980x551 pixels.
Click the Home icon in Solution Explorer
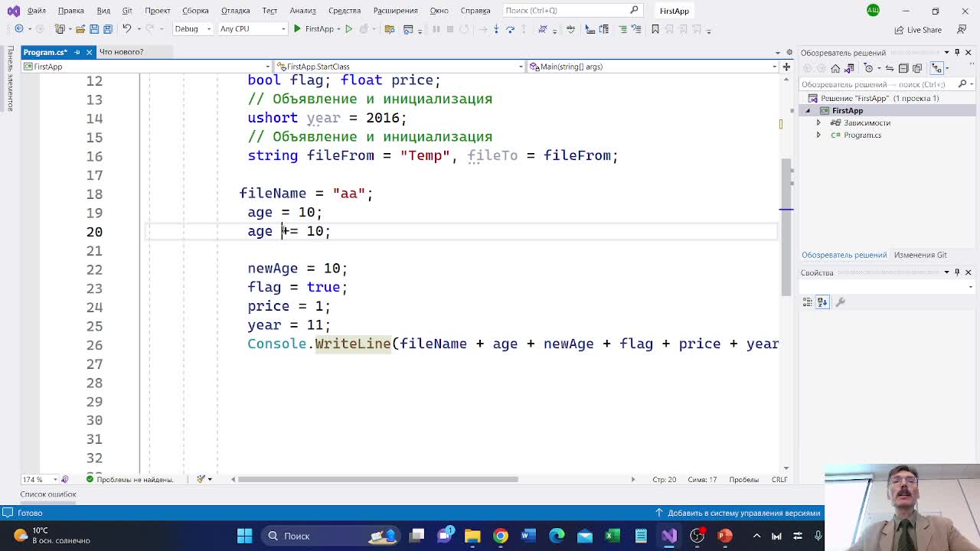pyautogui.click(x=835, y=68)
